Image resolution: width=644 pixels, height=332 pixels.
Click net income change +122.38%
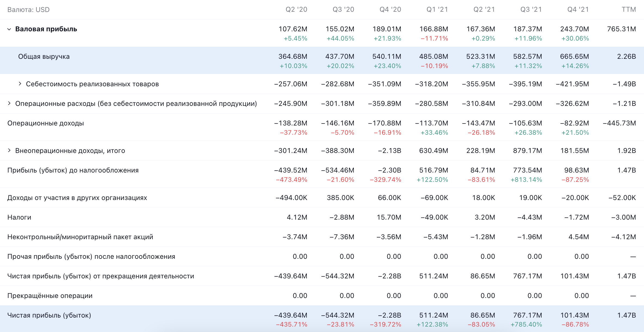click(x=432, y=324)
